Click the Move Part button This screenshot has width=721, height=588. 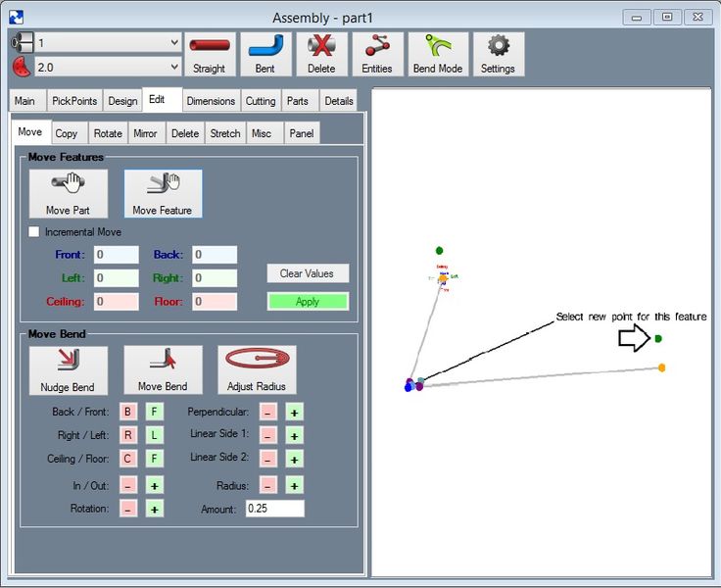(68, 193)
